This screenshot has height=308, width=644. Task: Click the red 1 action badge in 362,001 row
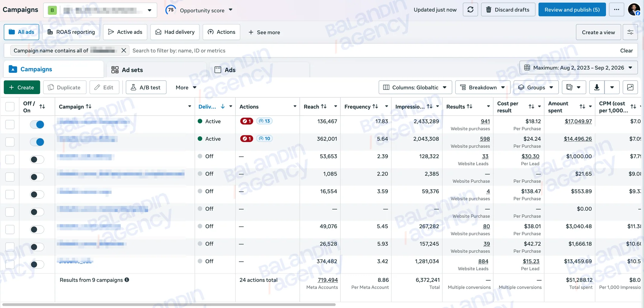coord(247,139)
